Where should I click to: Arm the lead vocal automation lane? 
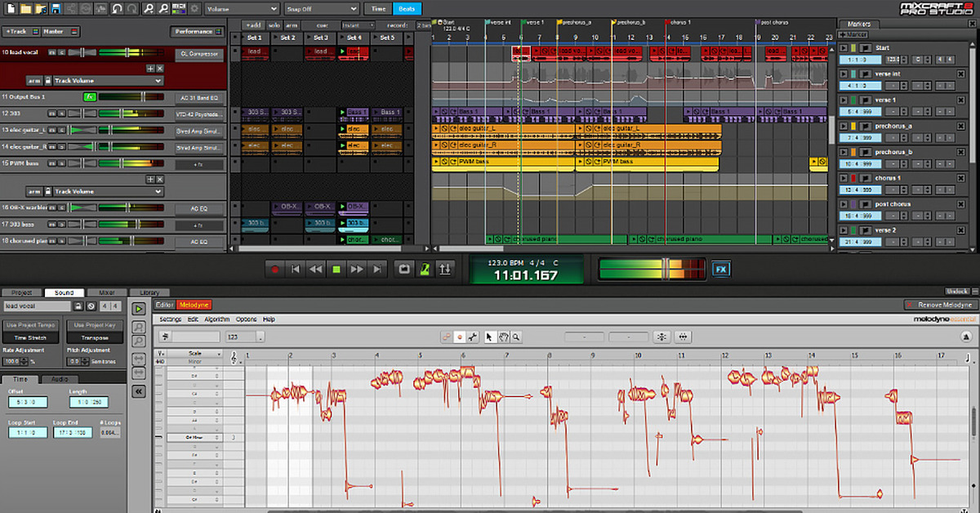[x=34, y=81]
